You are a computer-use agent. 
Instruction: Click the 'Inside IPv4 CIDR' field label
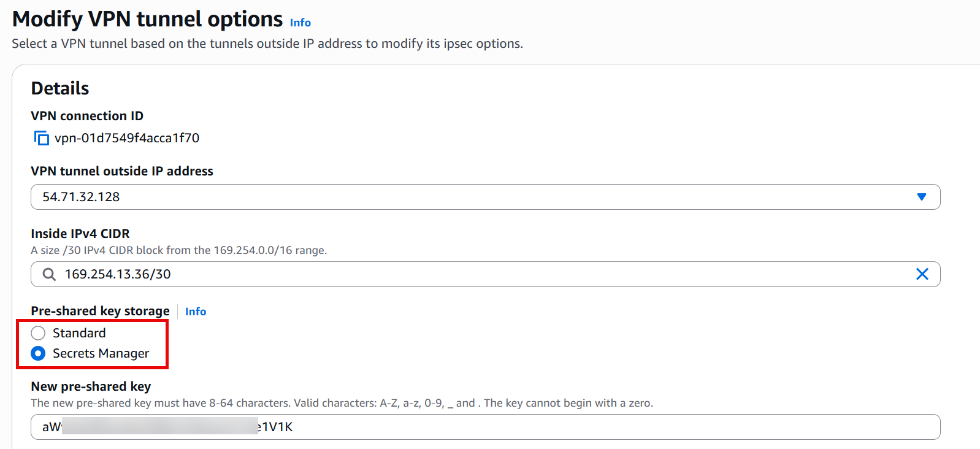pyautogui.click(x=80, y=234)
